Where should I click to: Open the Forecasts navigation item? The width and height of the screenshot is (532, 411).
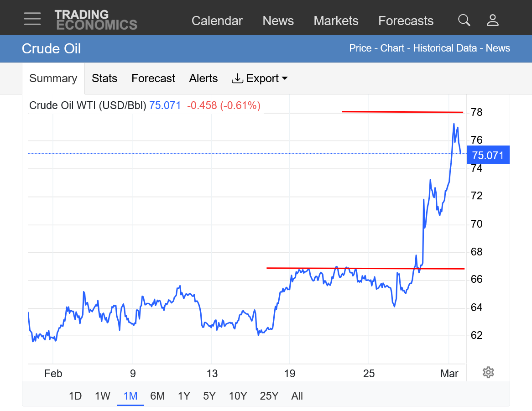[406, 21]
